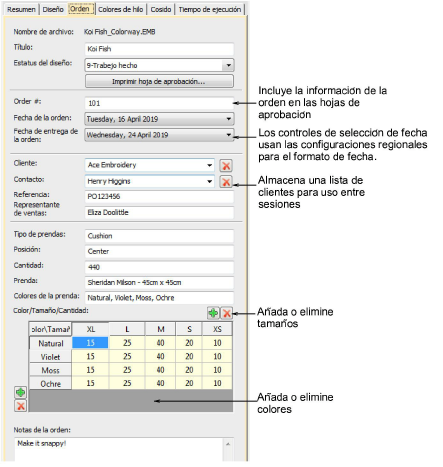Screen dimensions: 443x467
Task: Switch to the Diseño tab
Action: [53, 9]
